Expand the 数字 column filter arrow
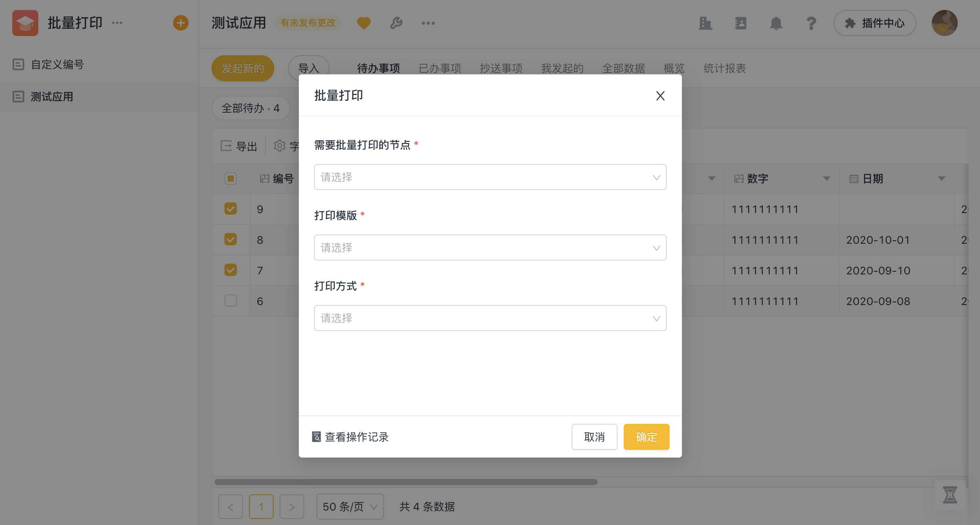 826,179
